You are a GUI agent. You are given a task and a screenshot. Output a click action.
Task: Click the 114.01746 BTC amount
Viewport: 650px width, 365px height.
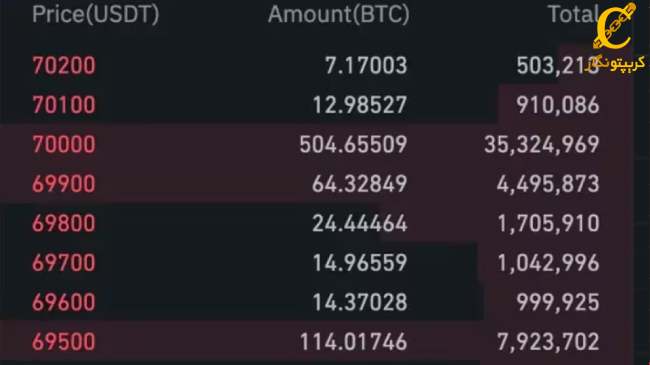pyautogui.click(x=353, y=342)
